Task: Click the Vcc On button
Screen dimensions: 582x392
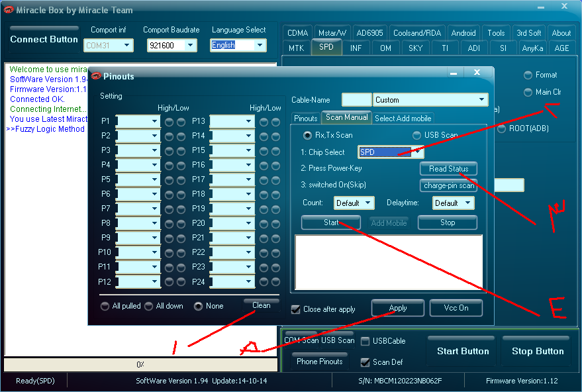Action: (456, 308)
